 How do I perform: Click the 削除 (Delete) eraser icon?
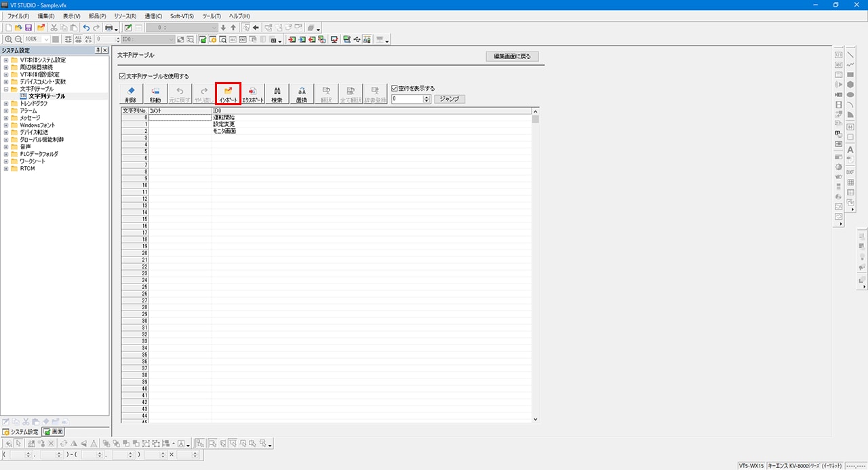[x=131, y=94]
